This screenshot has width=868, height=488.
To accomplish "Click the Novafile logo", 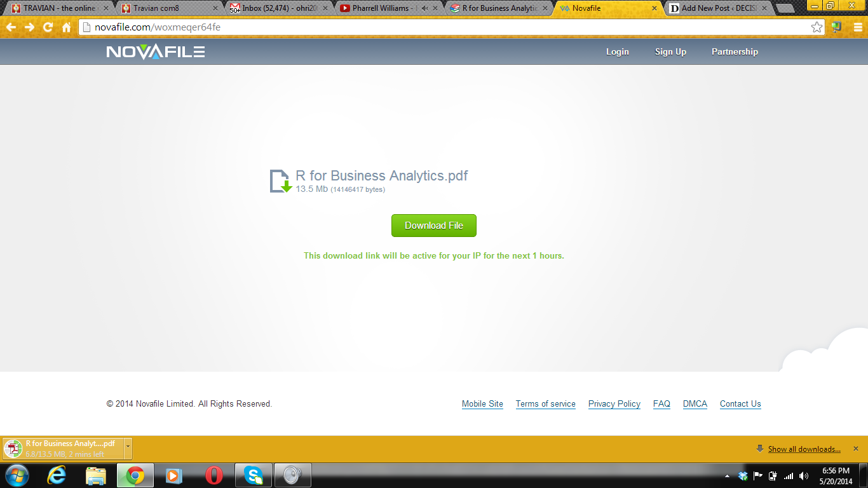I will (156, 51).
